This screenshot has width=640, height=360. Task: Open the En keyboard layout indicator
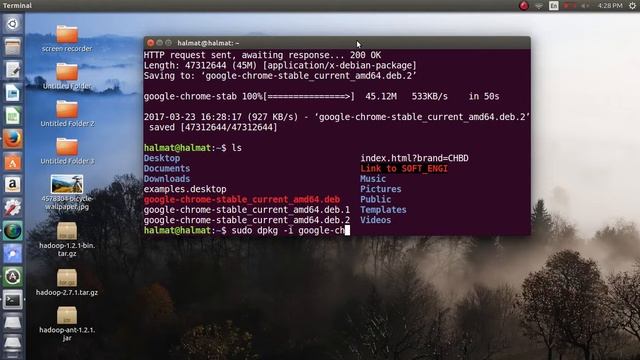click(x=553, y=6)
